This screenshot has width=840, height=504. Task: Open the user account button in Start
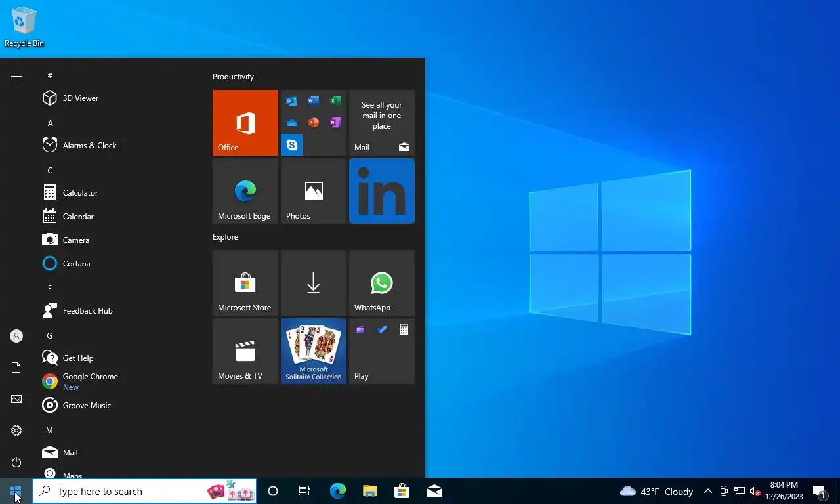(x=16, y=336)
